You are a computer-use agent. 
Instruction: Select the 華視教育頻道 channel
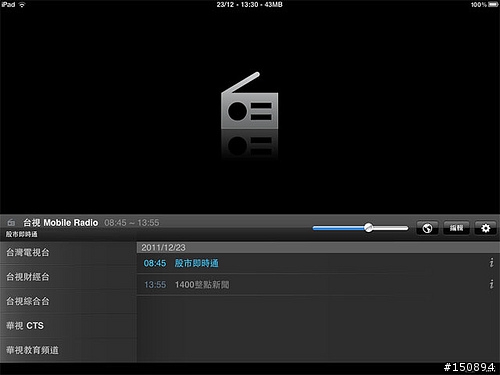68,350
